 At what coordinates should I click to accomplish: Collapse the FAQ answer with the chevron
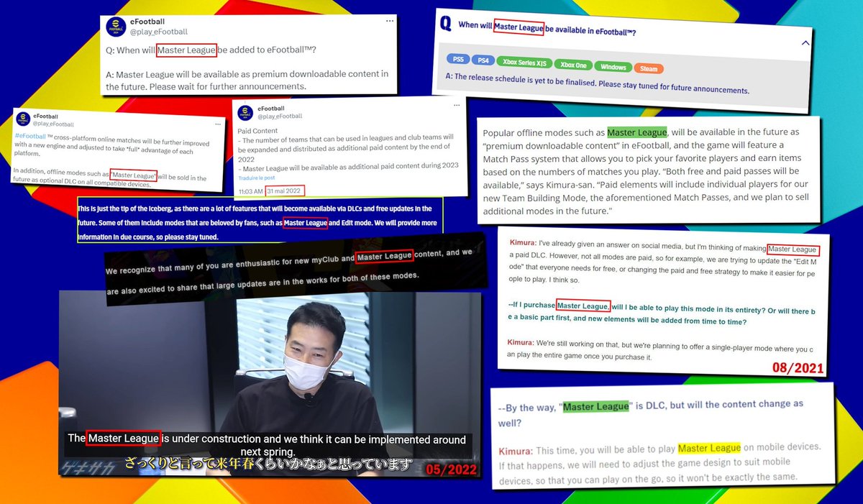point(804,43)
